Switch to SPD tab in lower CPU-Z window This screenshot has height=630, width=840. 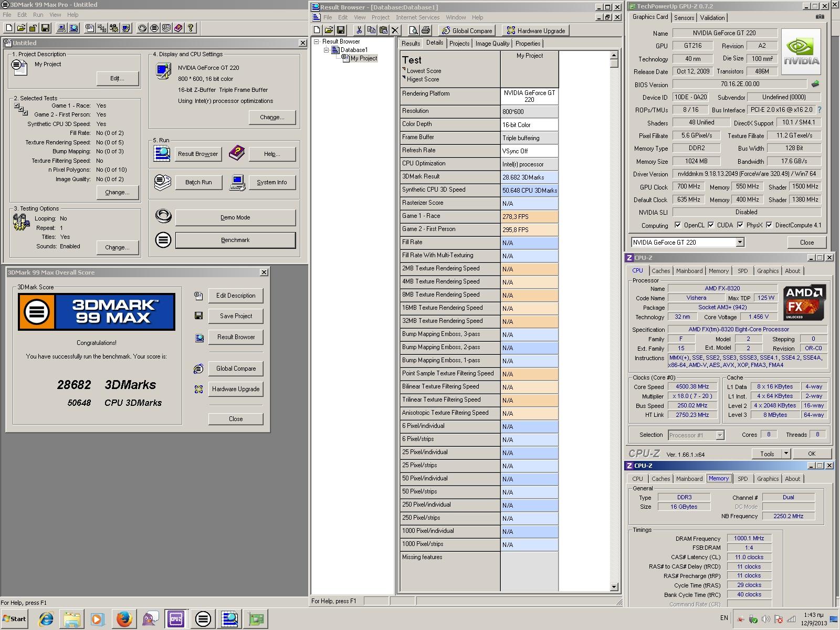pyautogui.click(x=742, y=479)
